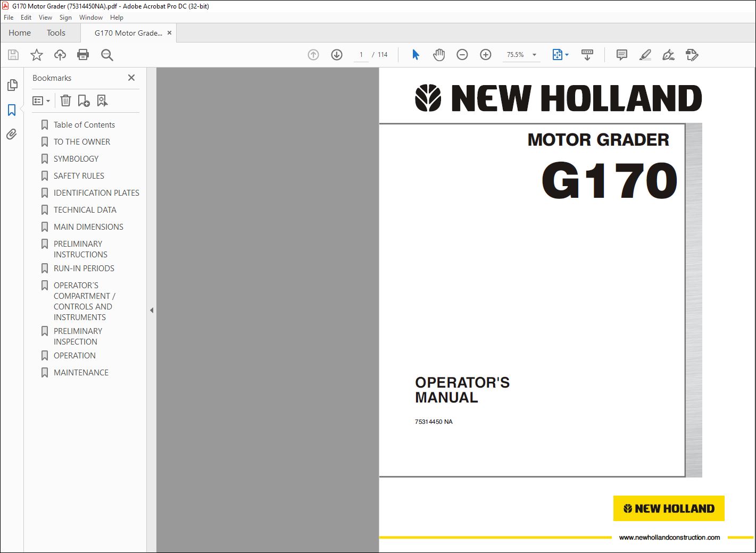This screenshot has width=756, height=553.
Task: Activate the Selection arrow tool
Action: tap(416, 55)
